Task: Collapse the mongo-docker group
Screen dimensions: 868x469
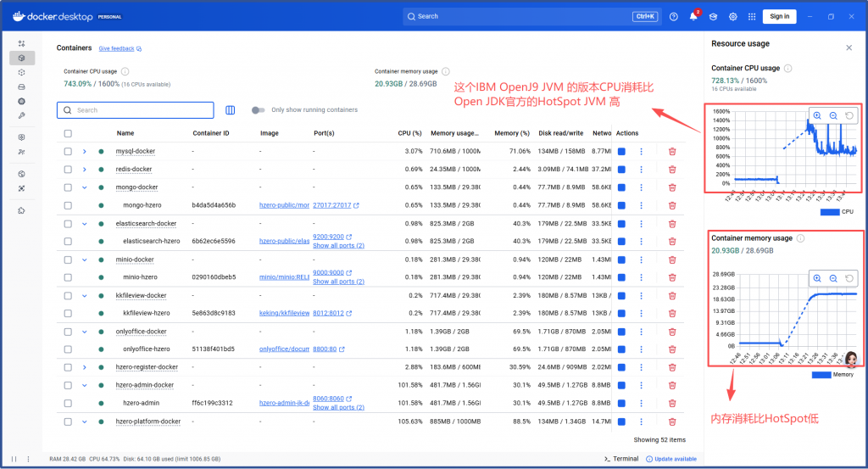Action: (85, 187)
